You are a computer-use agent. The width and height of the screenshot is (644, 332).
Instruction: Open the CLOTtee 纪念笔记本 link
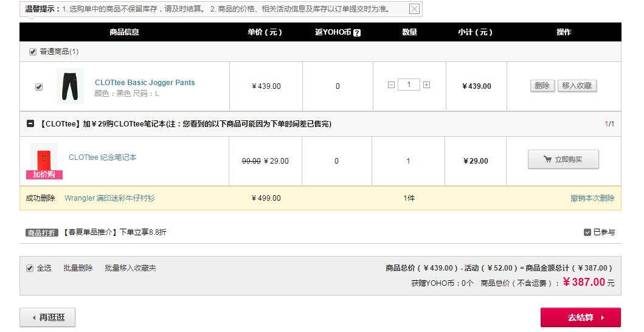pos(102,157)
